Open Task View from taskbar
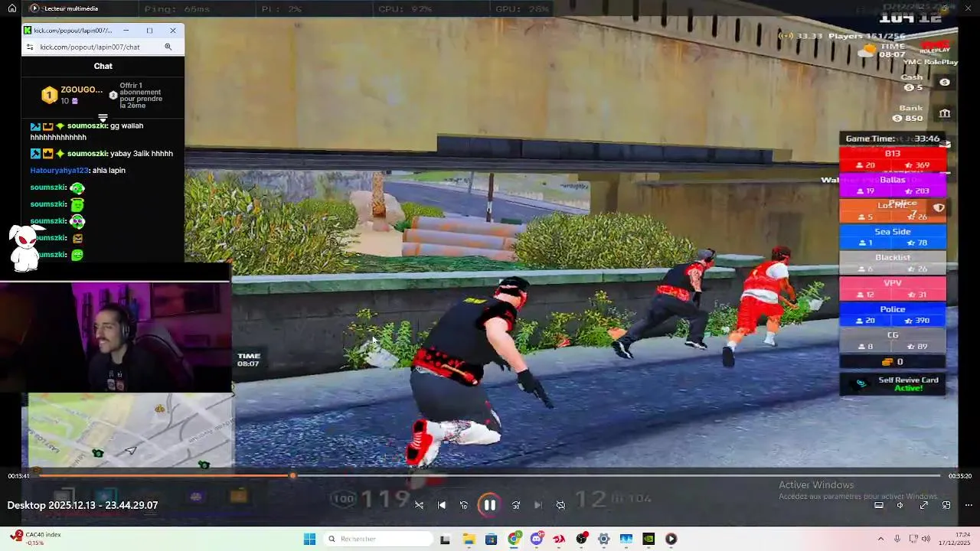980x551 pixels. (x=445, y=539)
